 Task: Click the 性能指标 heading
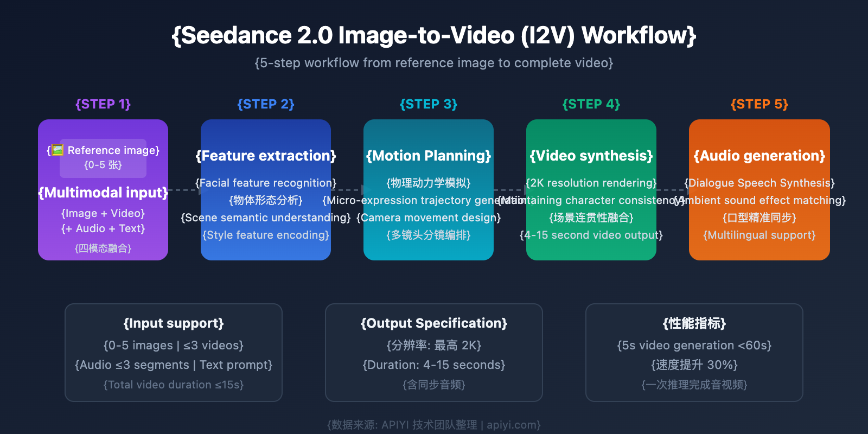click(x=694, y=323)
